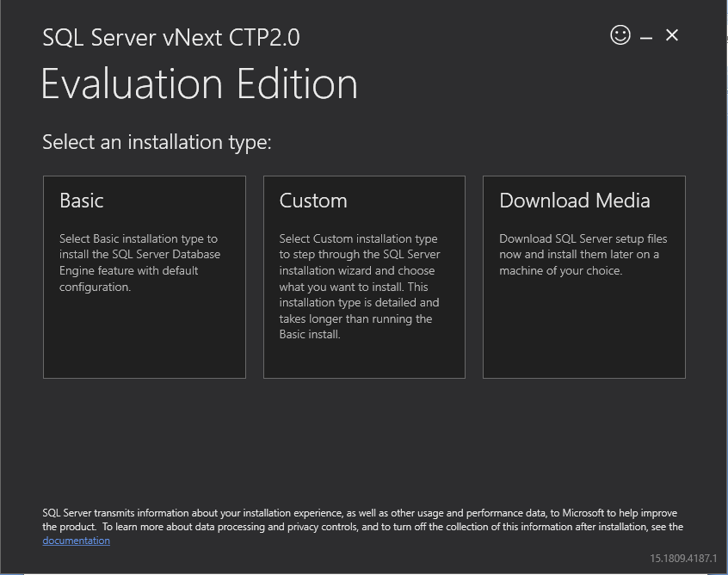
Task: Click the Basic tile description text
Action: pos(139,263)
